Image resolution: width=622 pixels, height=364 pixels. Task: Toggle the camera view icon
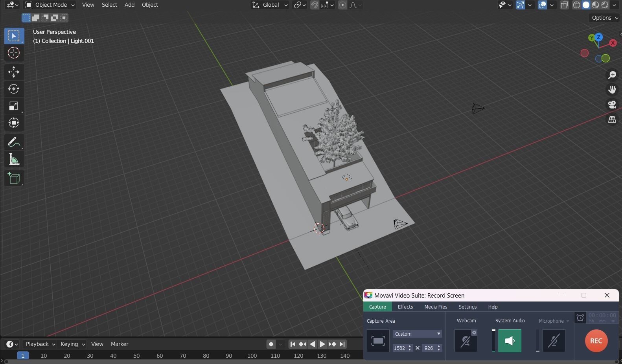[x=612, y=105]
